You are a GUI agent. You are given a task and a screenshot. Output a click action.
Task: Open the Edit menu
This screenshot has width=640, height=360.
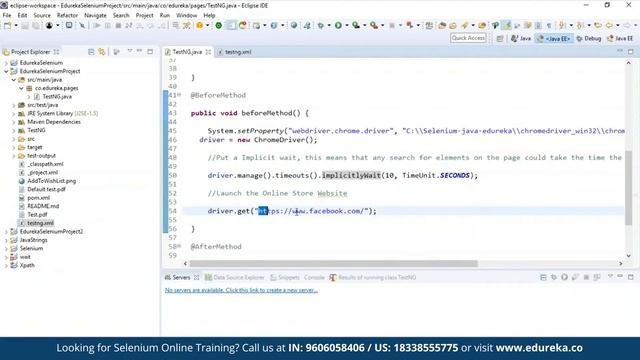click(x=22, y=15)
